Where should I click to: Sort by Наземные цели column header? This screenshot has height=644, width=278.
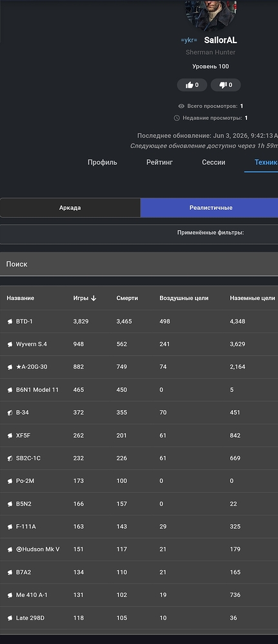(x=252, y=298)
